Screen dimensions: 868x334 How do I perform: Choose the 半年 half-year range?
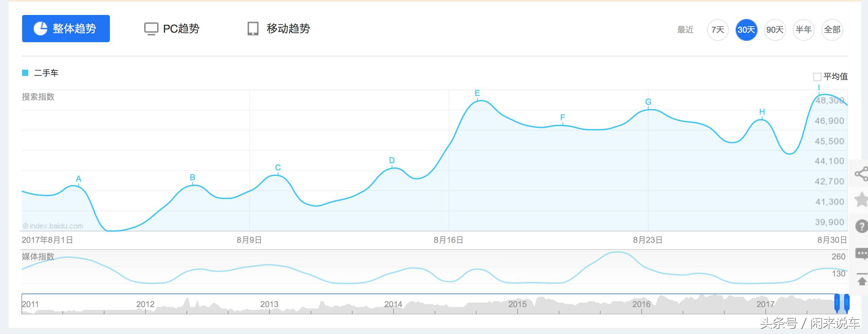[x=803, y=30]
